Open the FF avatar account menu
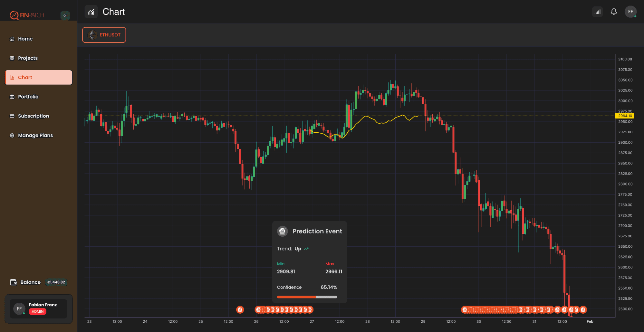The width and height of the screenshot is (644, 332). 631,12
